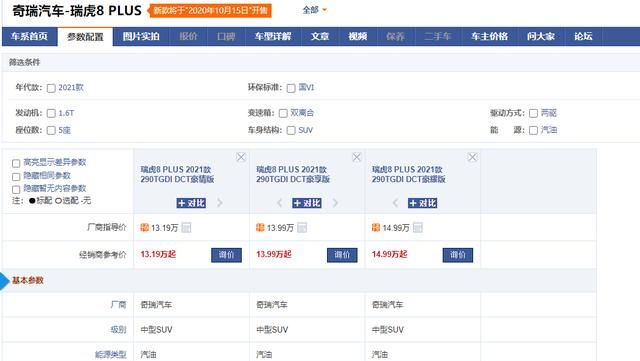The width and height of the screenshot is (640, 361).
Task: Remove the 豪情版 column with its X icon
Action: coord(241,157)
